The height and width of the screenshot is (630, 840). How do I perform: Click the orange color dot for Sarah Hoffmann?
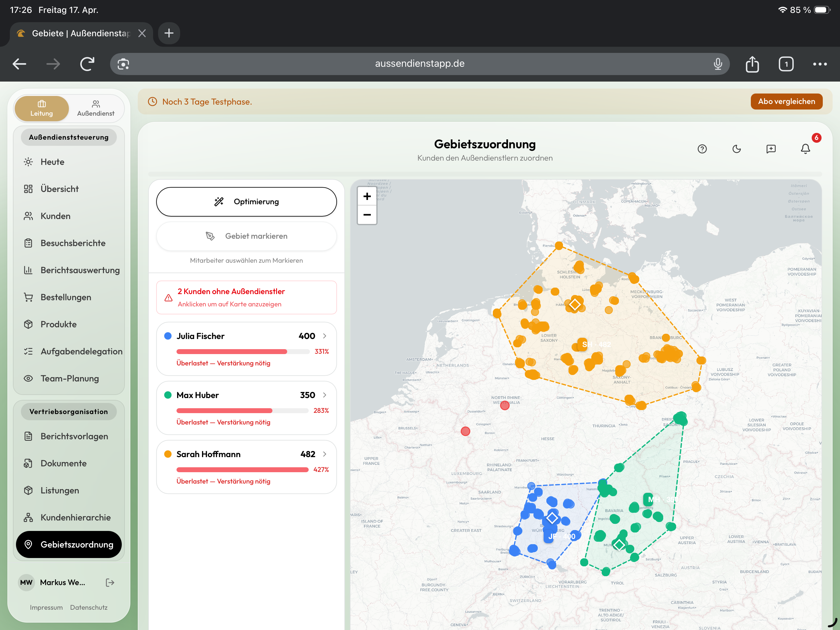pyautogui.click(x=168, y=454)
